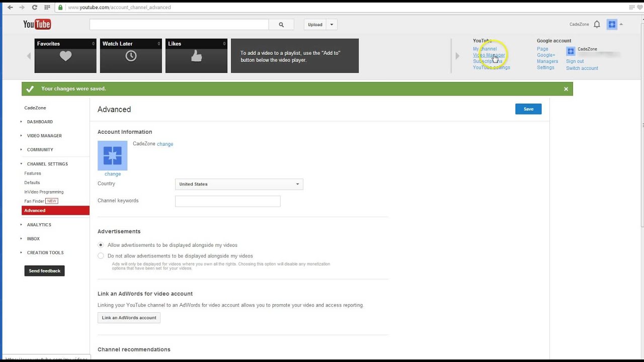Open YouTube settings link

tap(492, 67)
